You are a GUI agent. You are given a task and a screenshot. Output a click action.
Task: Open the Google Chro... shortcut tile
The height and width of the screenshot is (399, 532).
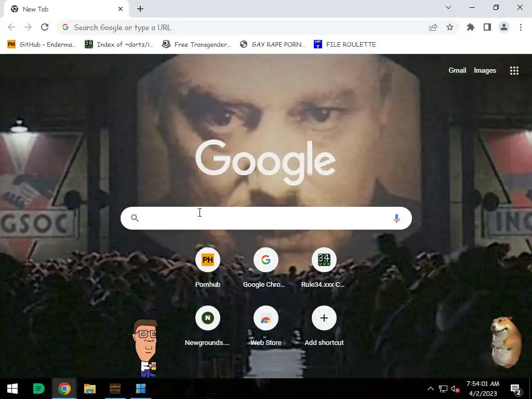pyautogui.click(x=265, y=269)
